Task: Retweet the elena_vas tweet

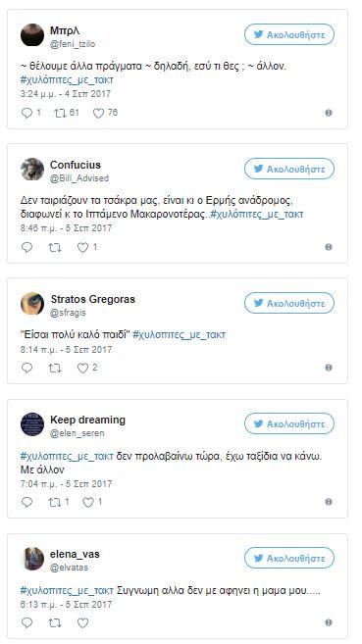Action: point(55,623)
